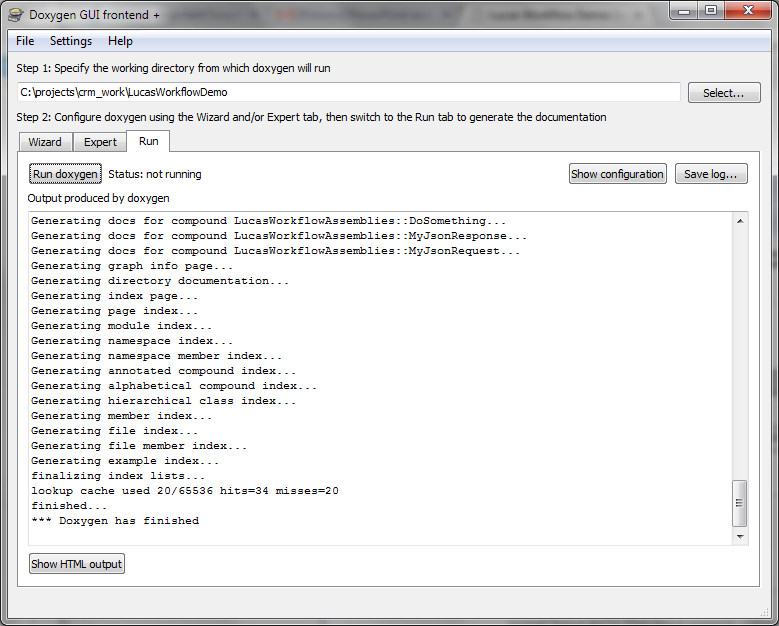This screenshot has height=626, width=779.
Task: Click the DoSomething compound docs line
Action: pyautogui.click(x=268, y=221)
